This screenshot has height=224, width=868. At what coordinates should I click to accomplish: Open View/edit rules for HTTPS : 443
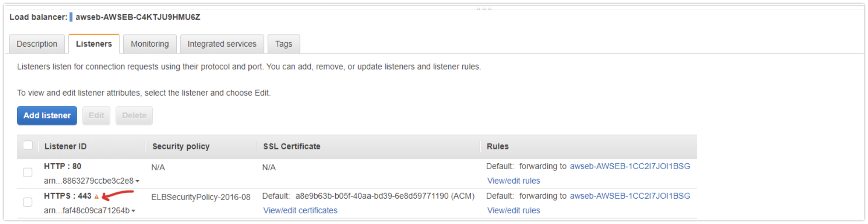513,211
